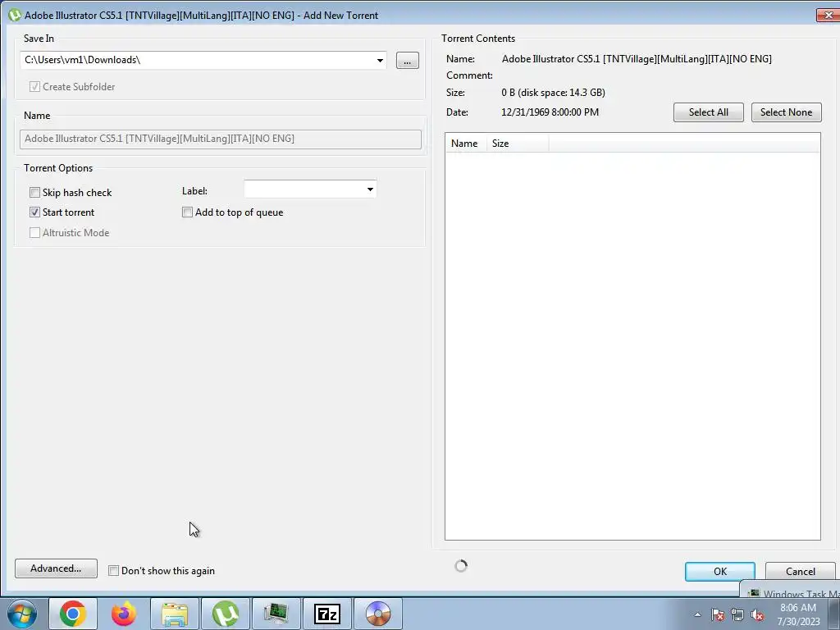This screenshot has width=840, height=630.
Task: Click the Advanced... button
Action: 57,568
